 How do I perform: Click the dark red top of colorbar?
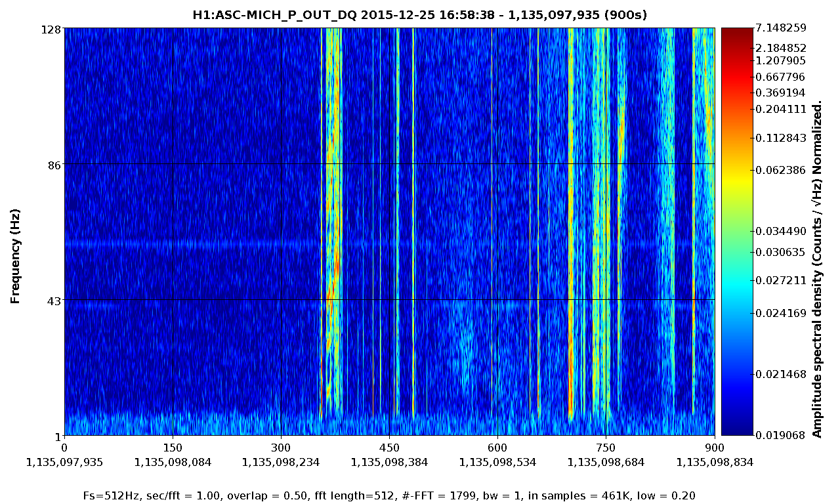[x=736, y=34]
